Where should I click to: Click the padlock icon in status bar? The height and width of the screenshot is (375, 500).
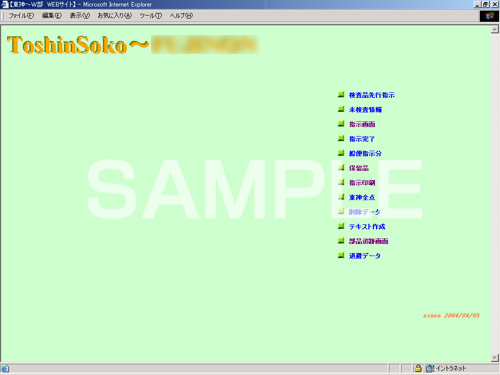coord(418,368)
